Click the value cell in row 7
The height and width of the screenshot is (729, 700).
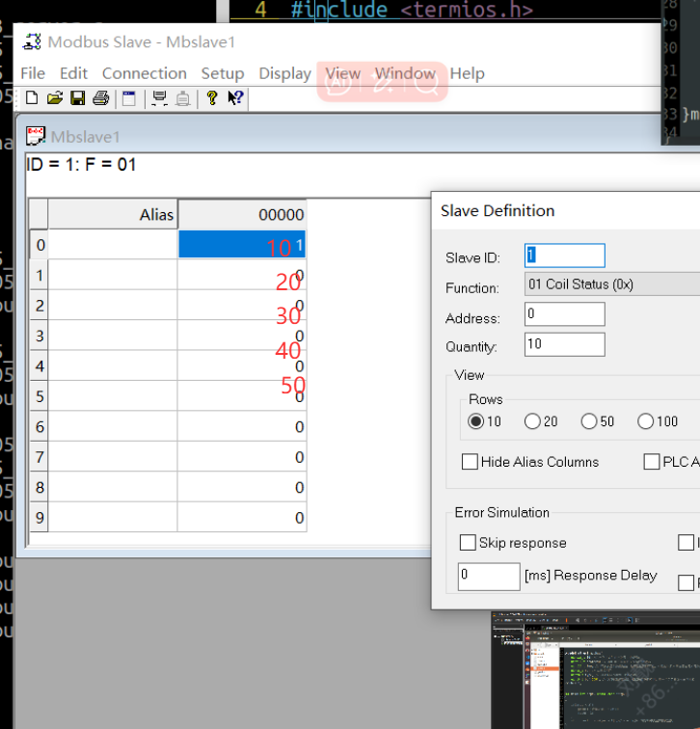tap(242, 456)
